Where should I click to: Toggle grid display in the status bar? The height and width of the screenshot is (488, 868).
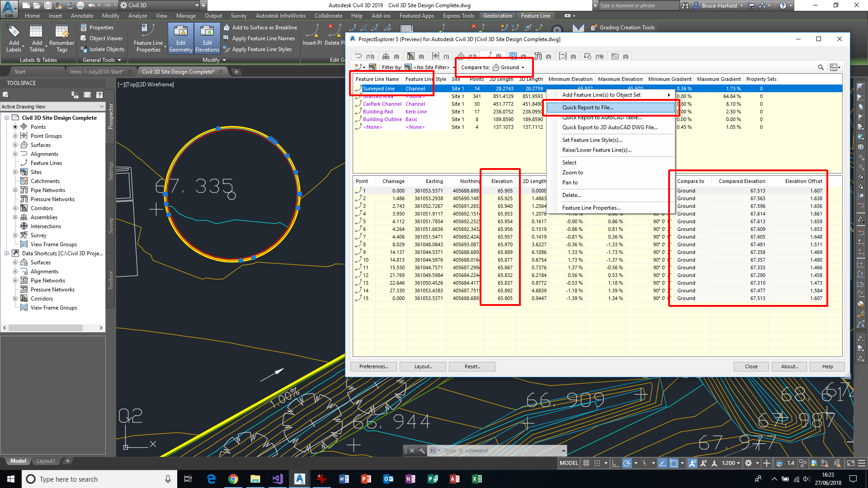pyautogui.click(x=586, y=463)
